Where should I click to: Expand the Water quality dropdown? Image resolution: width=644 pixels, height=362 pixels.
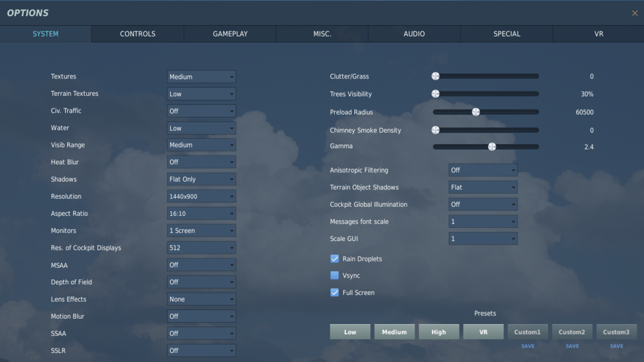tap(201, 128)
